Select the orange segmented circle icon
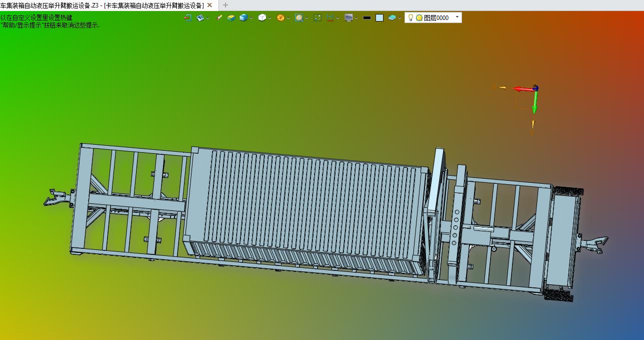This screenshot has height=340, width=644. click(280, 18)
